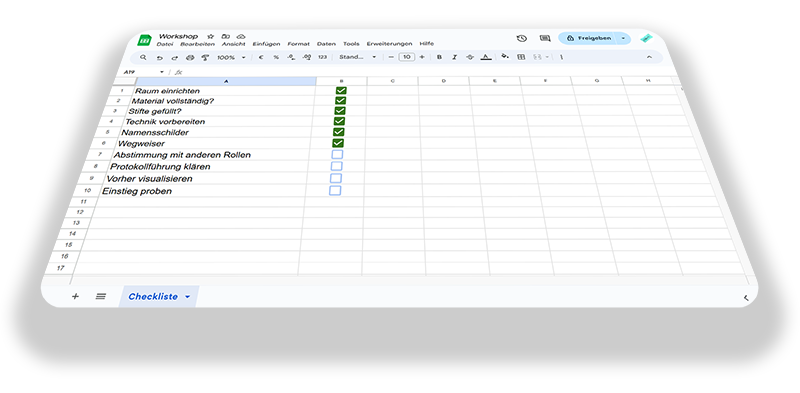
Task: Toggle bold formatting
Action: 439,57
